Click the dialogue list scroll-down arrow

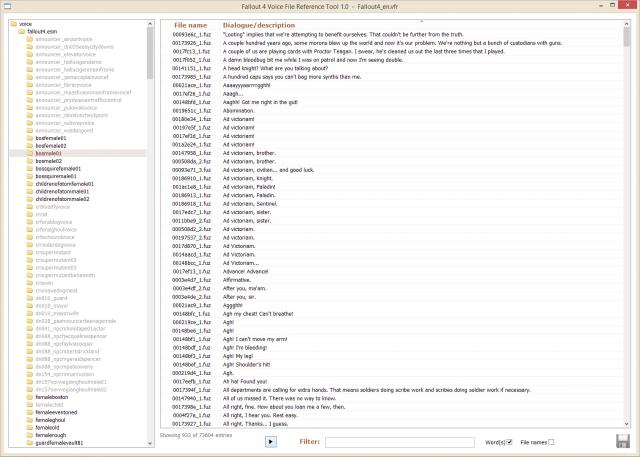tap(627, 424)
